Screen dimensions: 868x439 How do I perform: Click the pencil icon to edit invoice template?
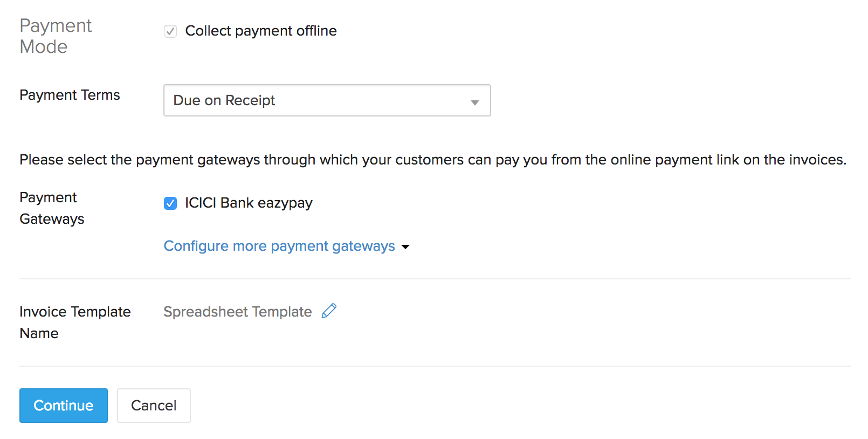point(329,311)
